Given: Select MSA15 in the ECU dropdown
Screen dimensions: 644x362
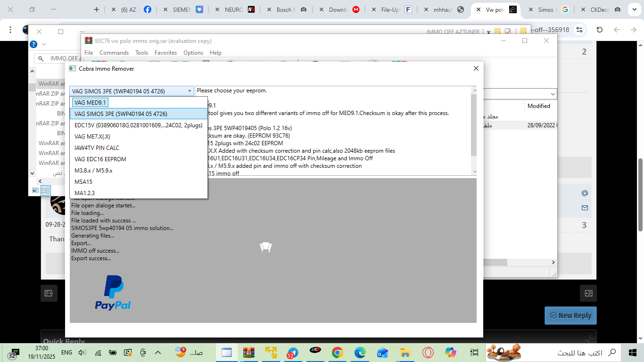Looking at the screenshot, I should pyautogui.click(x=139, y=181).
